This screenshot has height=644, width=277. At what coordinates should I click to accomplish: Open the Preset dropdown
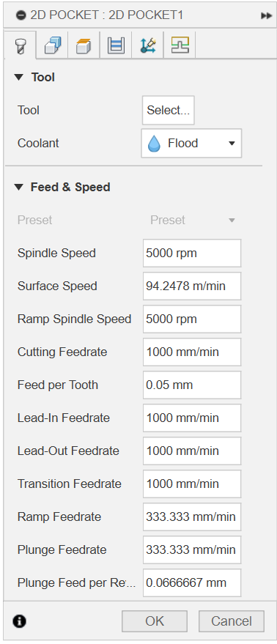click(192, 220)
